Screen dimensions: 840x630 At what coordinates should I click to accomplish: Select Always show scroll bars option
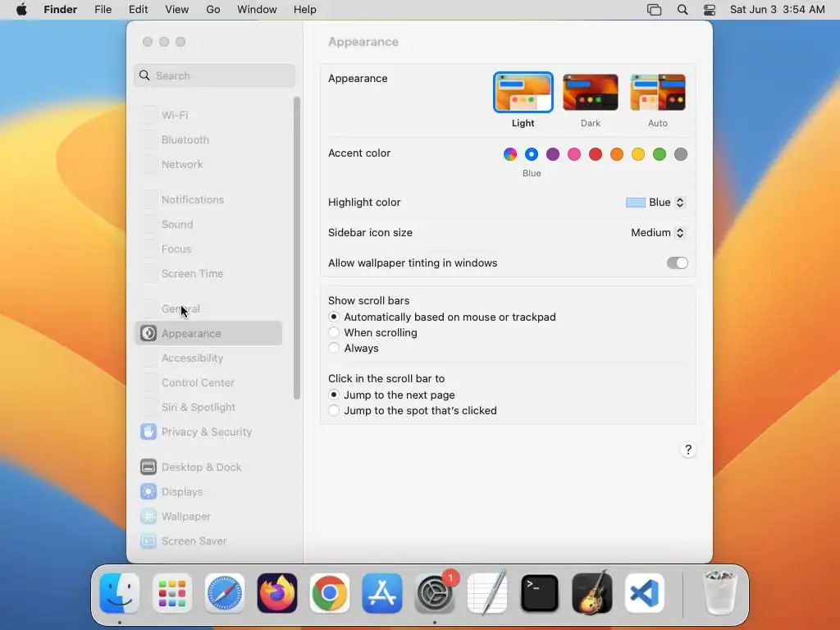click(x=334, y=348)
